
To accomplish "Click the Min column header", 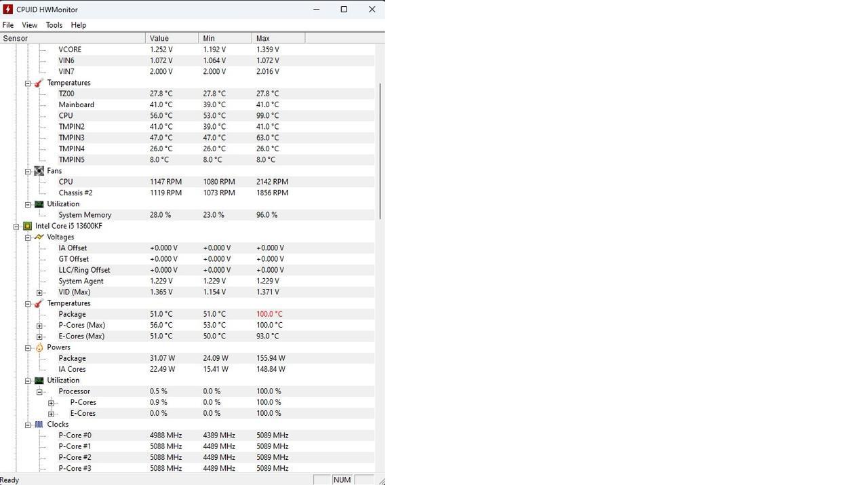I will pyautogui.click(x=225, y=38).
